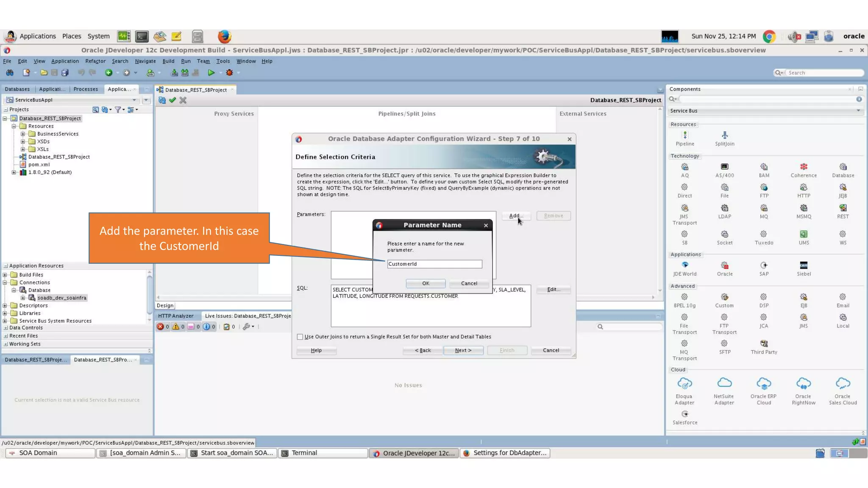This screenshot has height=488, width=868.
Task: Open the Tools menu
Action: 223,61
